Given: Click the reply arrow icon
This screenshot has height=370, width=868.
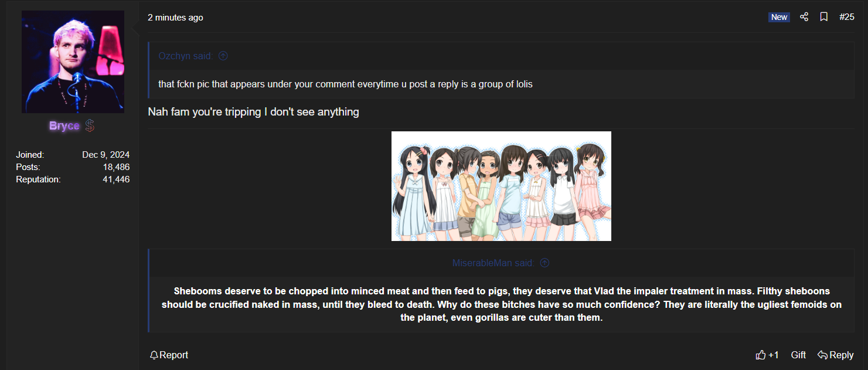Looking at the screenshot, I should [x=822, y=355].
